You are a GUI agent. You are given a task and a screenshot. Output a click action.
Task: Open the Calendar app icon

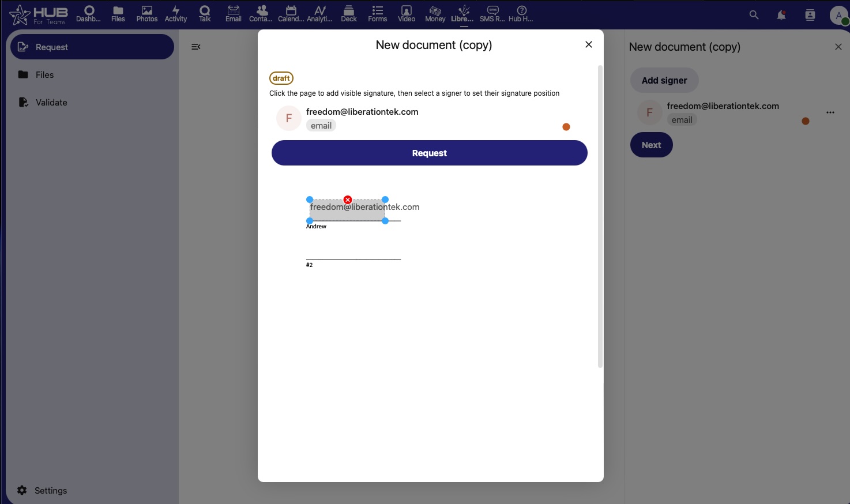pyautogui.click(x=291, y=14)
